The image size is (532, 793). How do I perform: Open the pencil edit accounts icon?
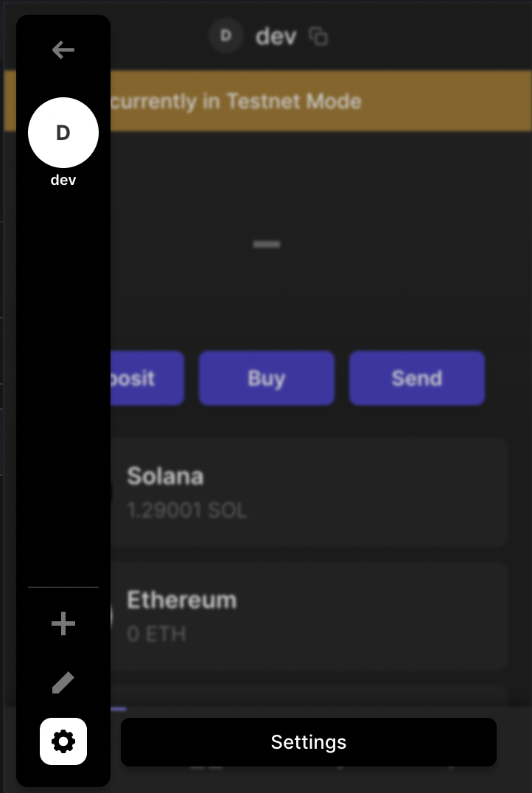click(x=63, y=682)
